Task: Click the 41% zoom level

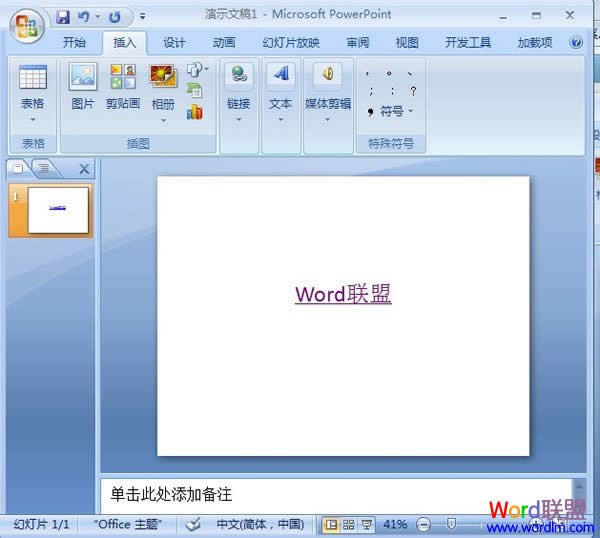Action: tap(395, 524)
